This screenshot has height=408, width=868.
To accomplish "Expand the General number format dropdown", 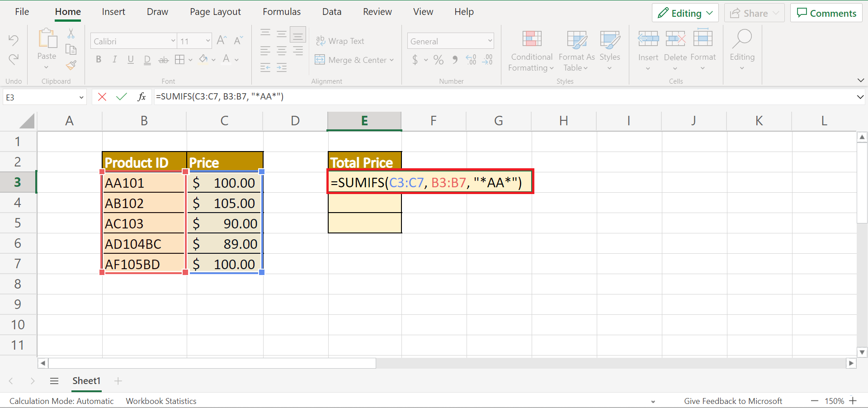I will 490,41.
